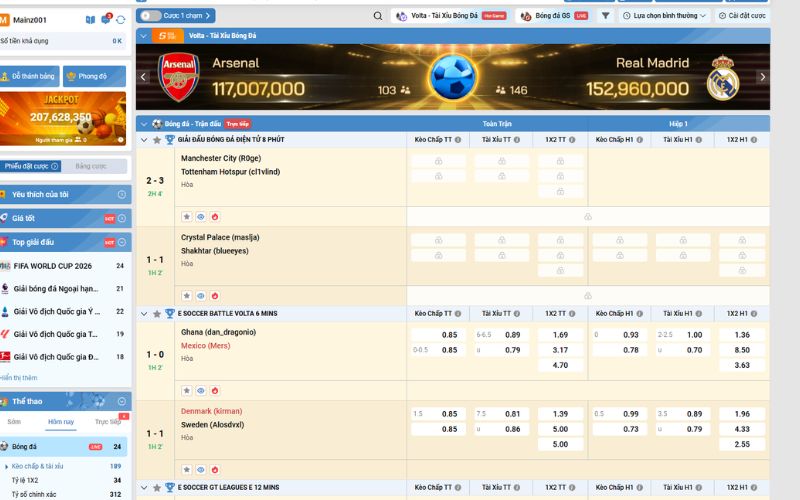Open the messages icon with red badge
Image resolution: width=800 pixels, height=500 pixels.
(106, 19)
